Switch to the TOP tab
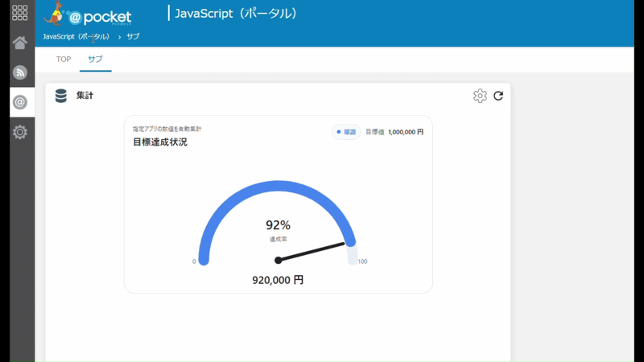The width and height of the screenshot is (644, 362). click(x=64, y=59)
